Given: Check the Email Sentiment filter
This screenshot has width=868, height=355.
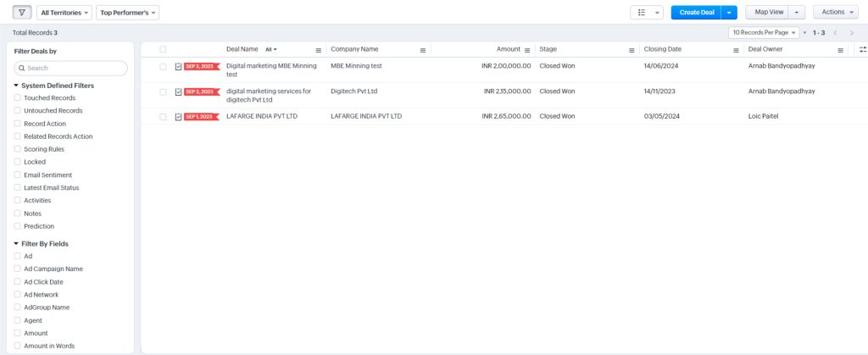Looking at the screenshot, I should (x=18, y=175).
